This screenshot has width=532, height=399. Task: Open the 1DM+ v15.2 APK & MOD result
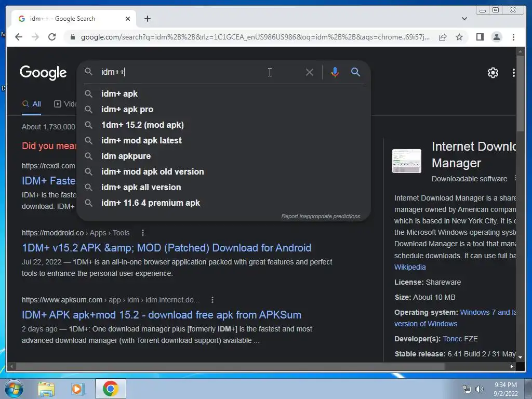[x=166, y=248]
